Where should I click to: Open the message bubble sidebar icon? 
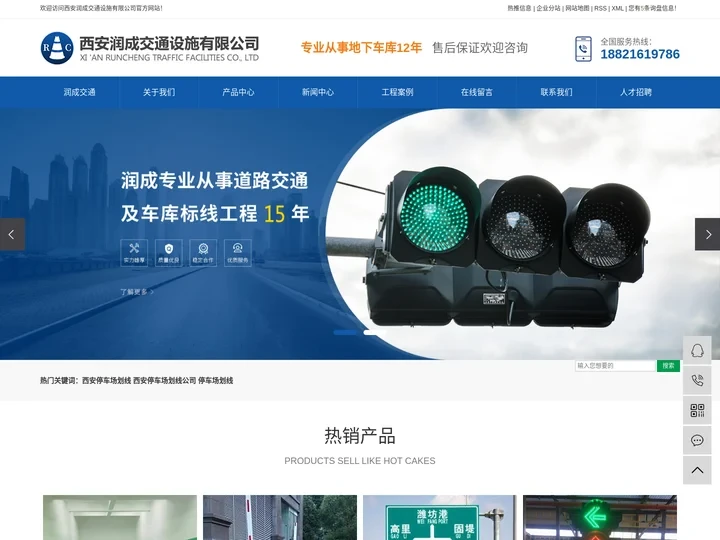(x=697, y=440)
